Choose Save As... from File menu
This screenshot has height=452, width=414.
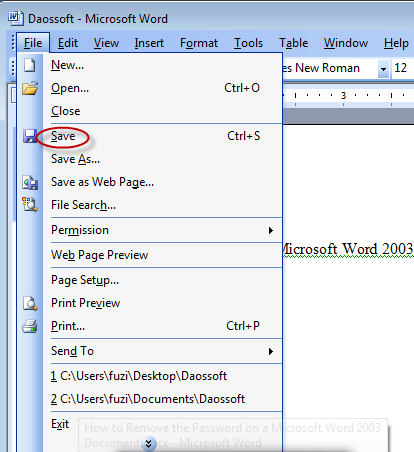tap(75, 159)
